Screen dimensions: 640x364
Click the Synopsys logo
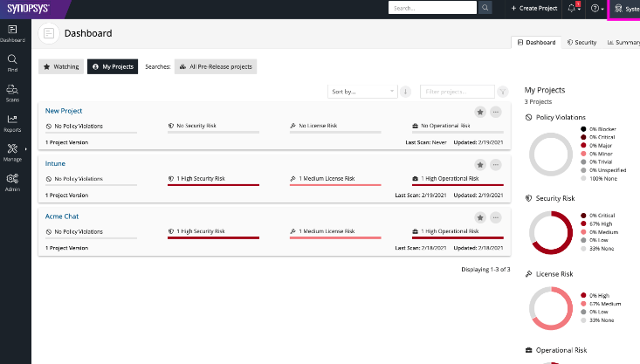(x=28, y=8)
